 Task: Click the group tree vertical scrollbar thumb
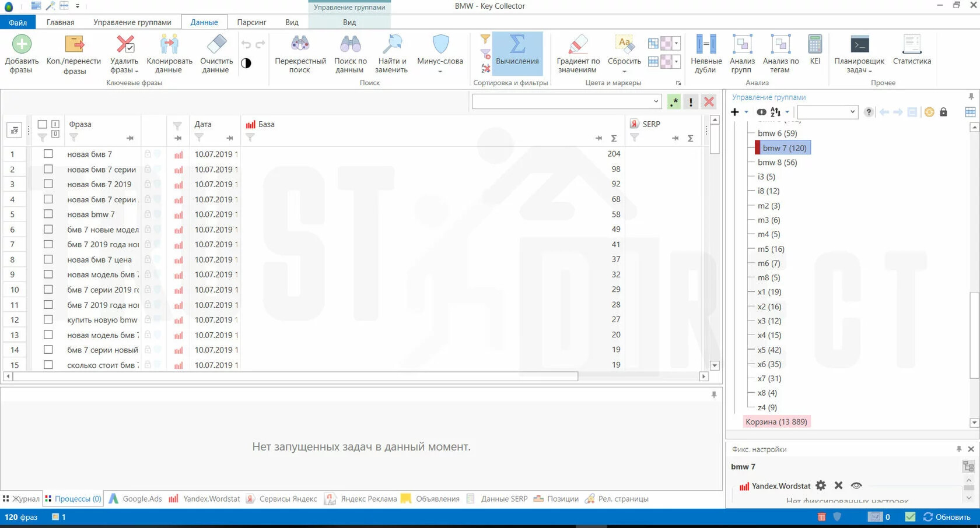(x=974, y=335)
